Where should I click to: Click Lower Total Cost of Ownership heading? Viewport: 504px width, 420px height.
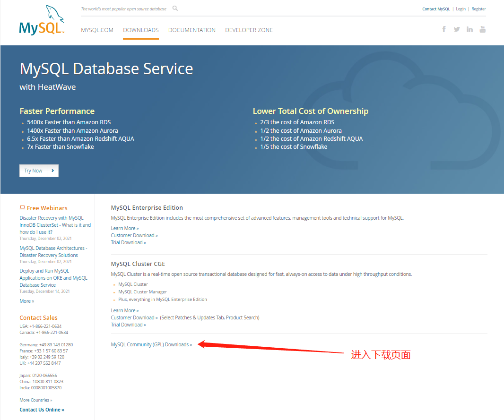pos(311,111)
